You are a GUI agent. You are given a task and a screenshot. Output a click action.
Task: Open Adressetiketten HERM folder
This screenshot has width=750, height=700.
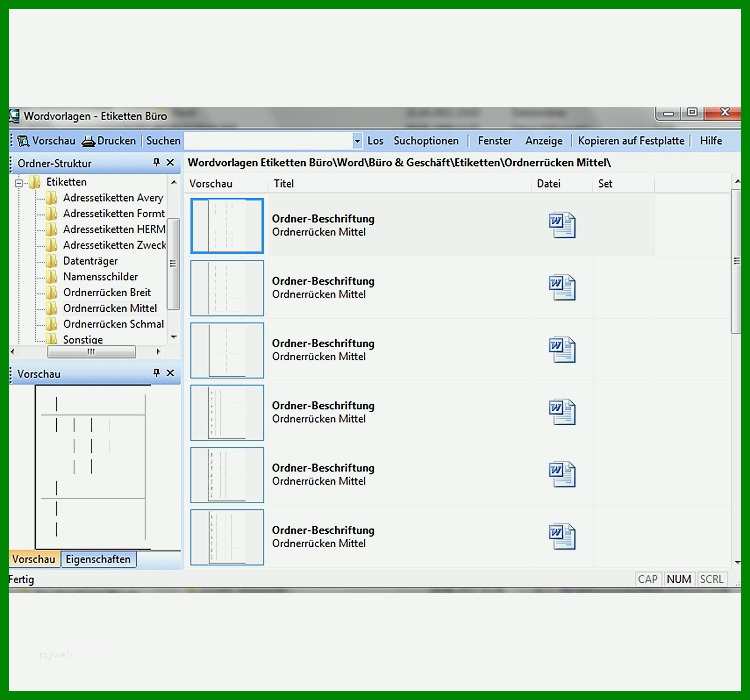click(114, 229)
